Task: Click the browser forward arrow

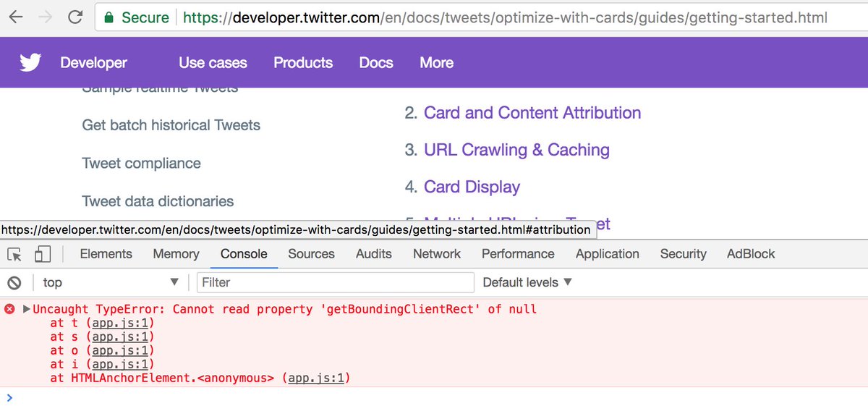Action: coord(45,17)
